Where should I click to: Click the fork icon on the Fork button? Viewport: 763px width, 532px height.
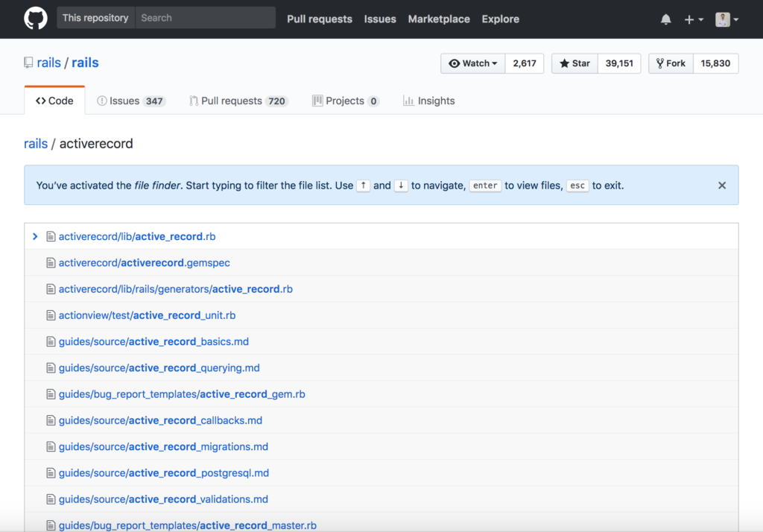[x=659, y=63]
